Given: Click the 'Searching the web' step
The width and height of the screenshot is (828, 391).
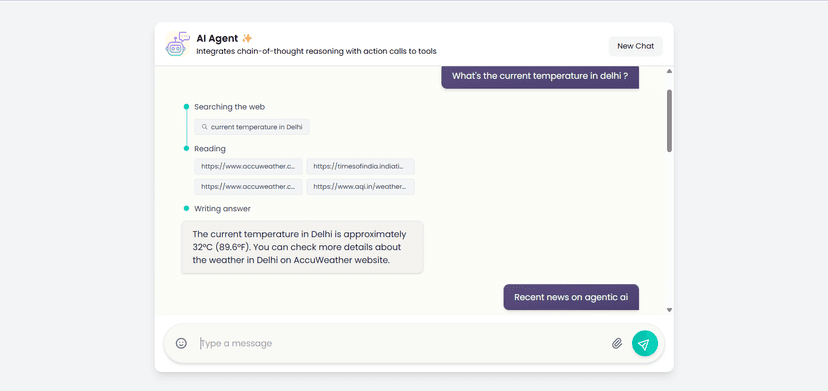Looking at the screenshot, I should (229, 107).
